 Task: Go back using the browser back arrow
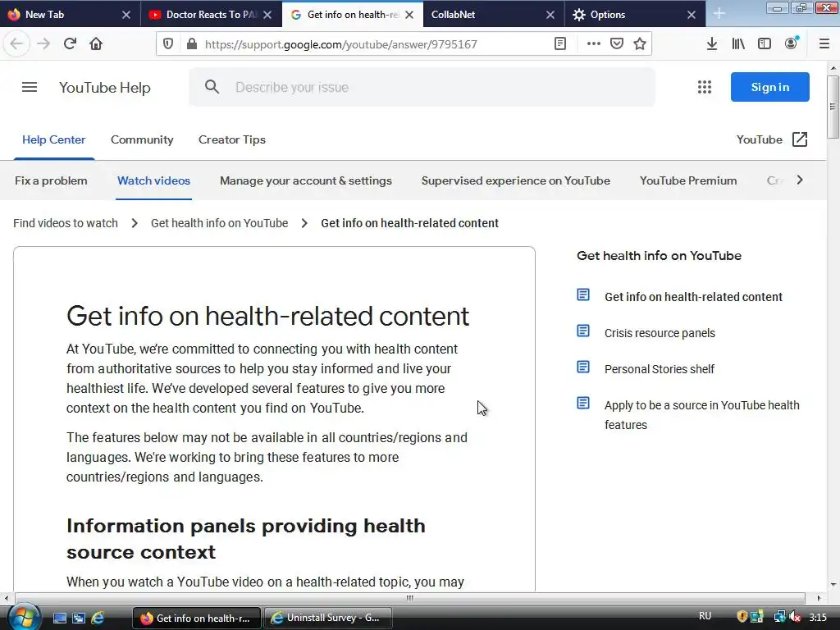[16, 44]
